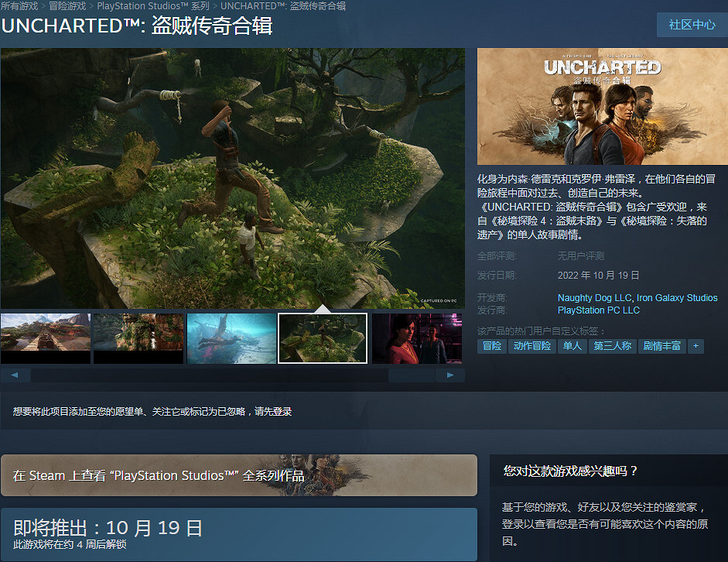Click the UNCHARTED header capsule image

pyautogui.click(x=601, y=105)
